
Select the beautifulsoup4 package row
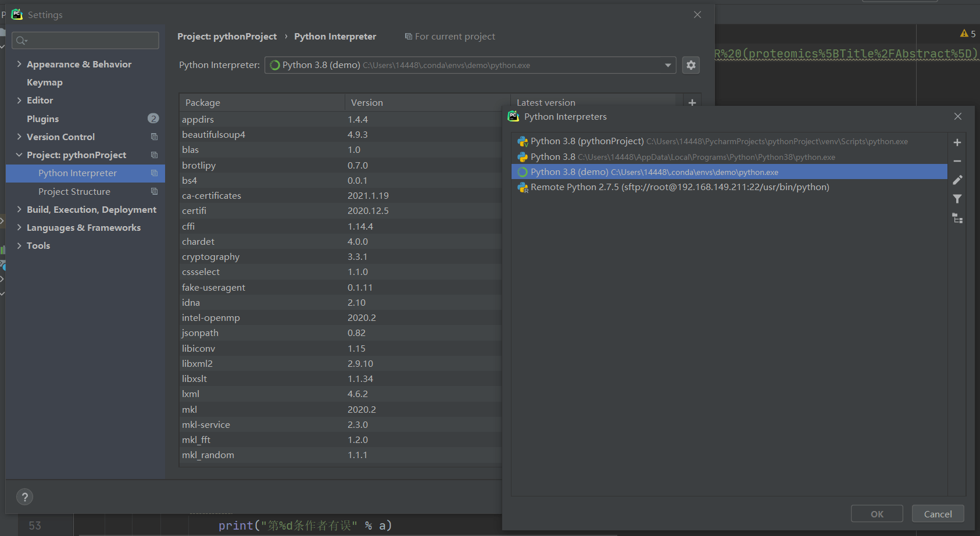click(x=341, y=134)
